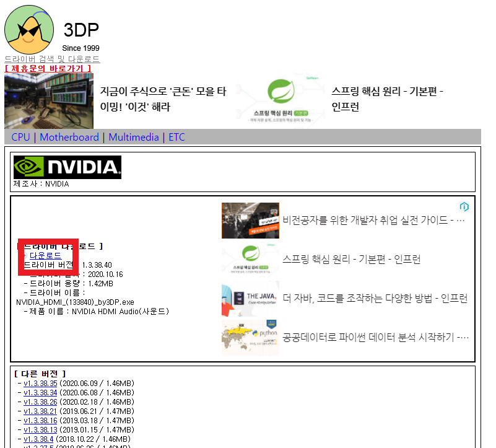
Task: Click the 3DP mascot logo
Action: (x=29, y=30)
